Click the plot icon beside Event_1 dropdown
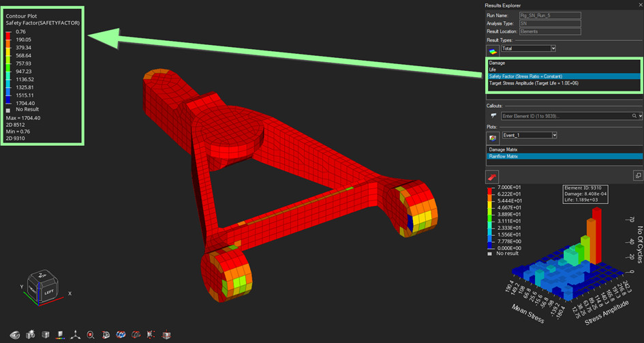This screenshot has height=343, width=644. pyautogui.click(x=491, y=136)
